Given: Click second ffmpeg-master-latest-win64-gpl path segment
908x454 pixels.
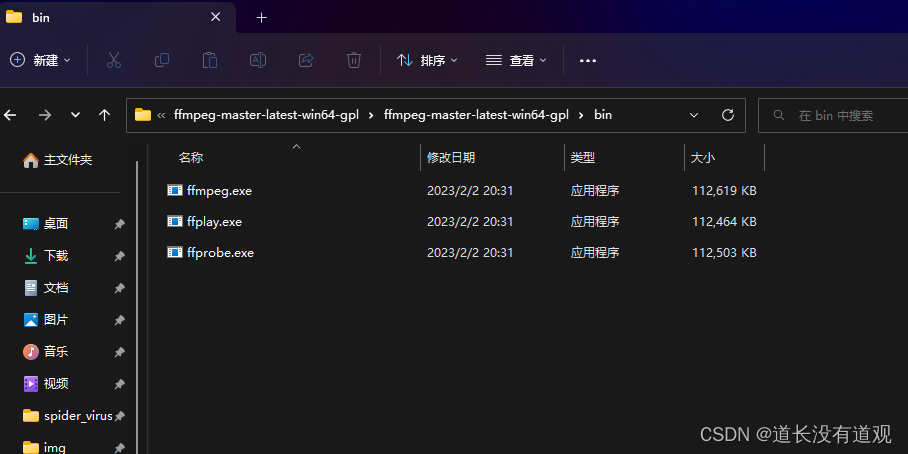Looking at the screenshot, I should [x=476, y=115].
